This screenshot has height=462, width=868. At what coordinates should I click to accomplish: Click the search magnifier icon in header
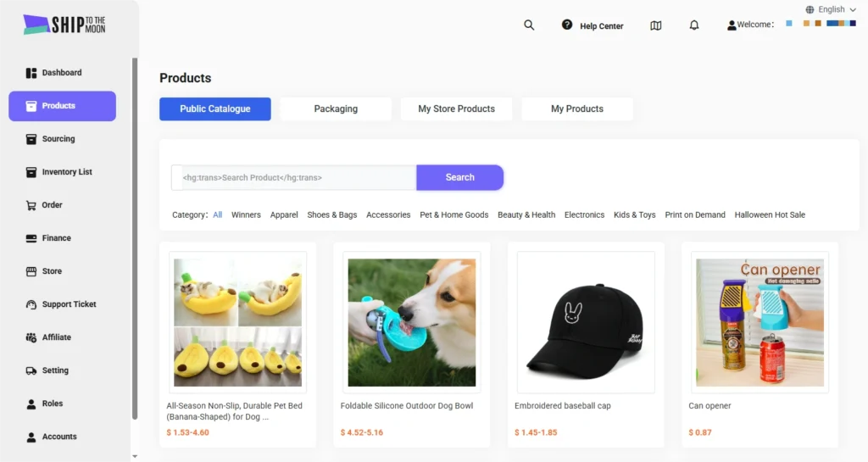coord(529,25)
